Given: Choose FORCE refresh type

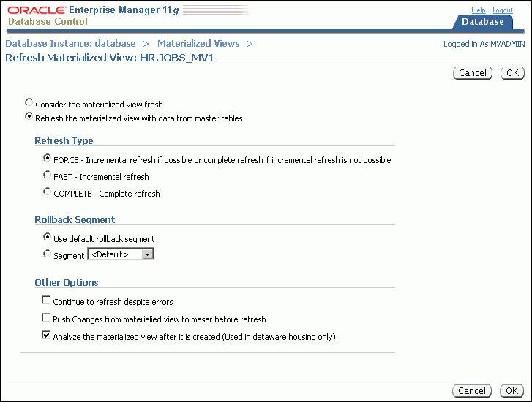Looking at the screenshot, I should 48,158.
